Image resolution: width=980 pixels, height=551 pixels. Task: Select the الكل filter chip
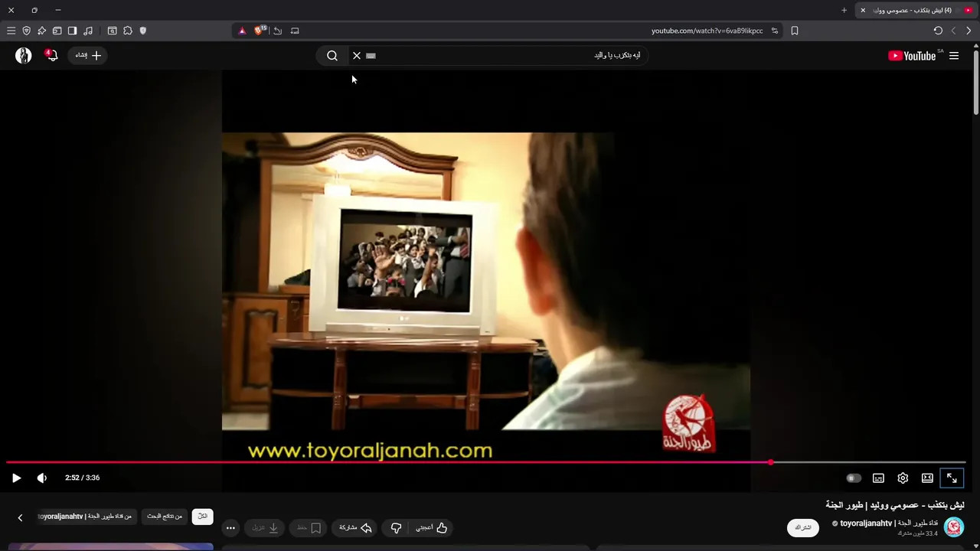[x=202, y=517]
